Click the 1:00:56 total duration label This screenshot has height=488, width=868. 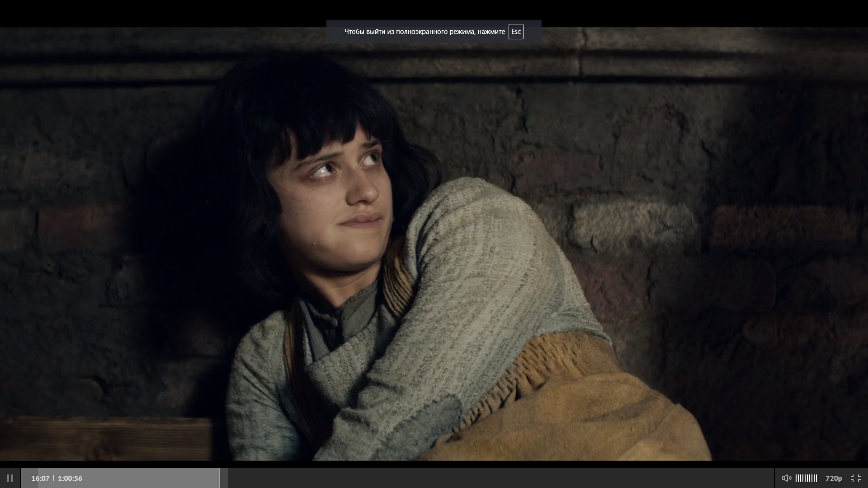tap(70, 478)
